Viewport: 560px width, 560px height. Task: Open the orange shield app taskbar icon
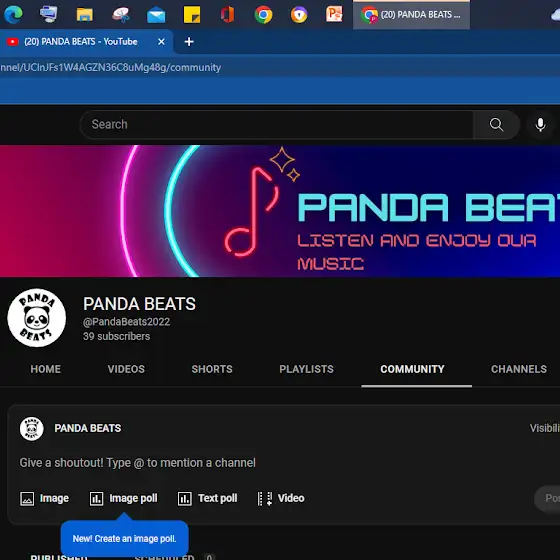[299, 15]
